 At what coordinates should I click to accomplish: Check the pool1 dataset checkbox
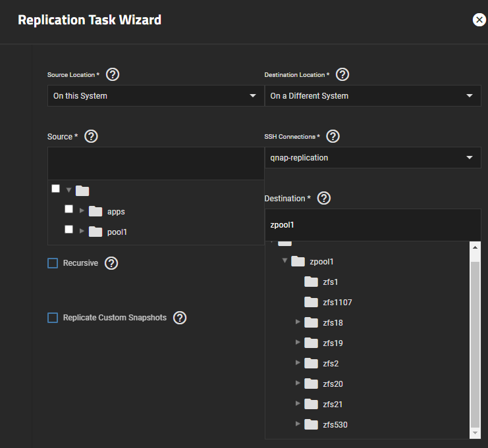(x=68, y=230)
